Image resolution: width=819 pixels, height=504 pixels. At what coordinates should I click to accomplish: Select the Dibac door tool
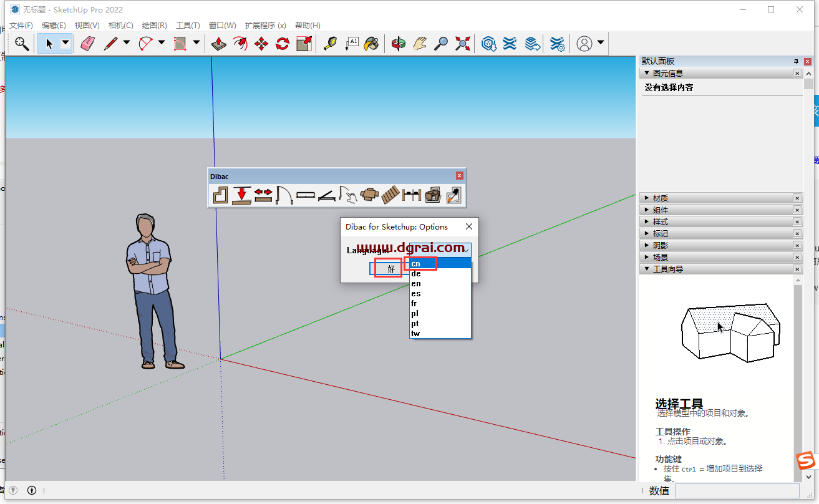[x=284, y=196]
